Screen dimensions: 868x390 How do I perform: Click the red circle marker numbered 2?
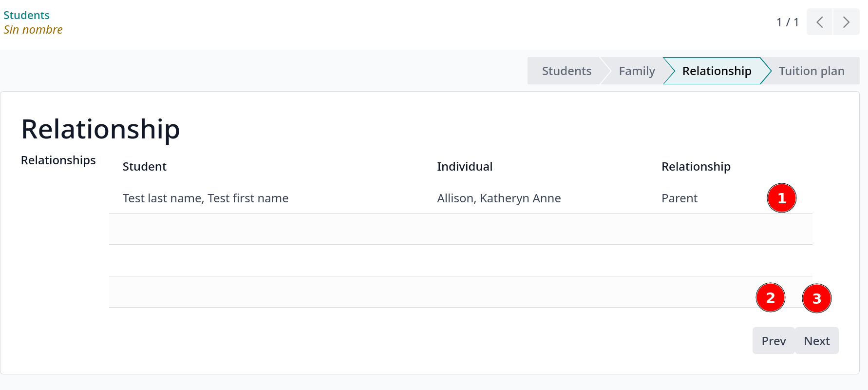pyautogui.click(x=770, y=298)
